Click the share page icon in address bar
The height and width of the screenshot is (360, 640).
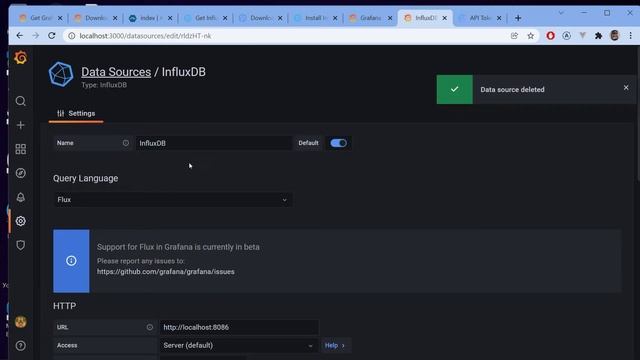(x=514, y=36)
